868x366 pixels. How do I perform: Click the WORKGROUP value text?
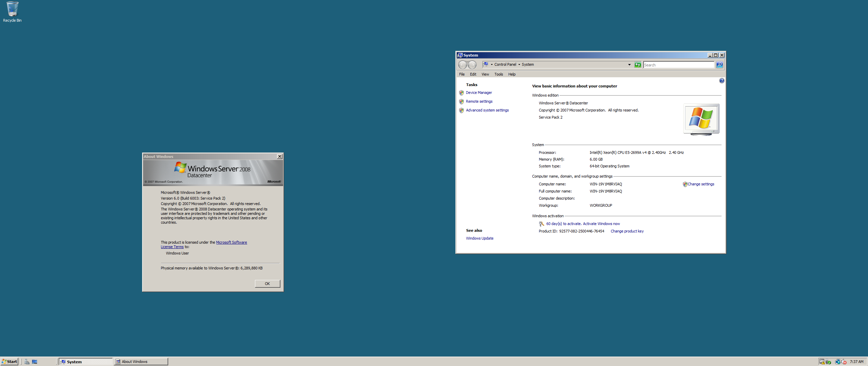(x=600, y=206)
